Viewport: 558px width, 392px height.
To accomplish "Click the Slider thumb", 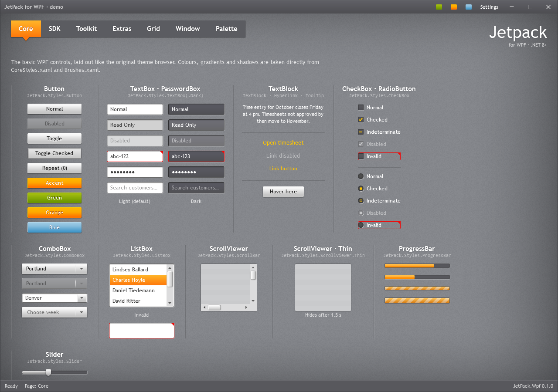I will (48, 372).
